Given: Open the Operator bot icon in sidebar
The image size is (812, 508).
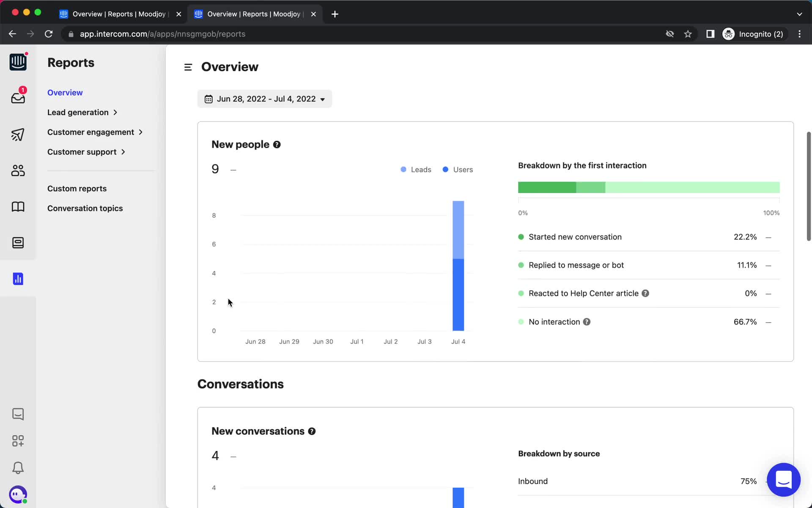Looking at the screenshot, I should pos(18,243).
